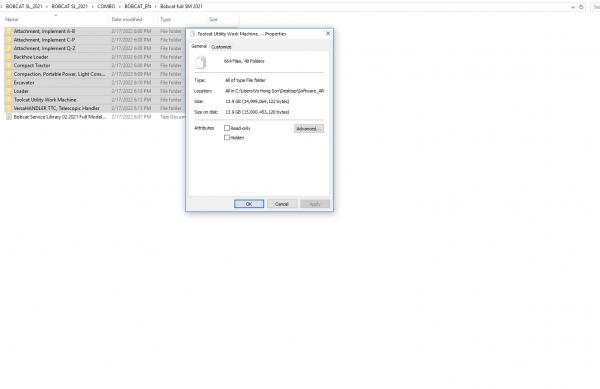This screenshot has height=389, width=600.
Task: Enable the Hidden attribute checkbox
Action: click(x=227, y=138)
